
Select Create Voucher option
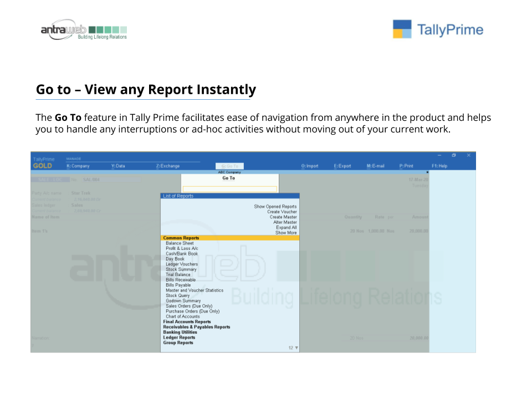click(x=282, y=212)
